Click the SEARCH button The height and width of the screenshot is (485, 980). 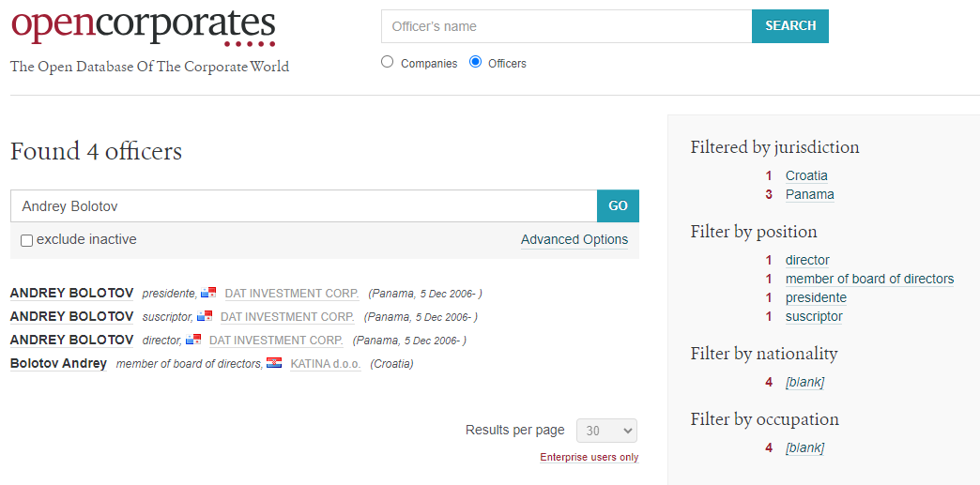790,26
